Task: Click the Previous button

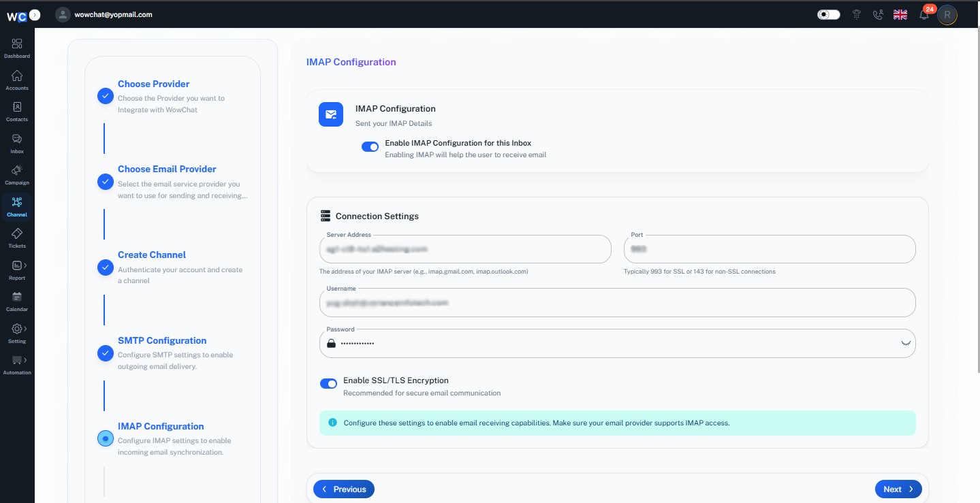Action: coord(344,489)
